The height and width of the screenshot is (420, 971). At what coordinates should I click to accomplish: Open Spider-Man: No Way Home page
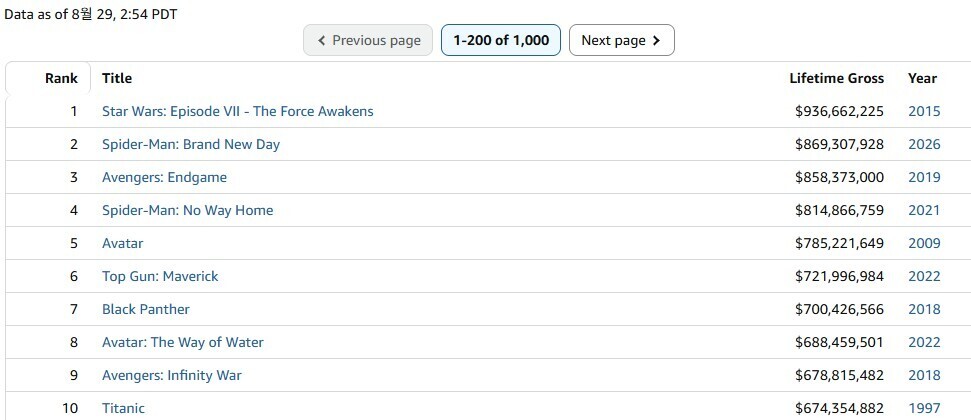click(188, 210)
